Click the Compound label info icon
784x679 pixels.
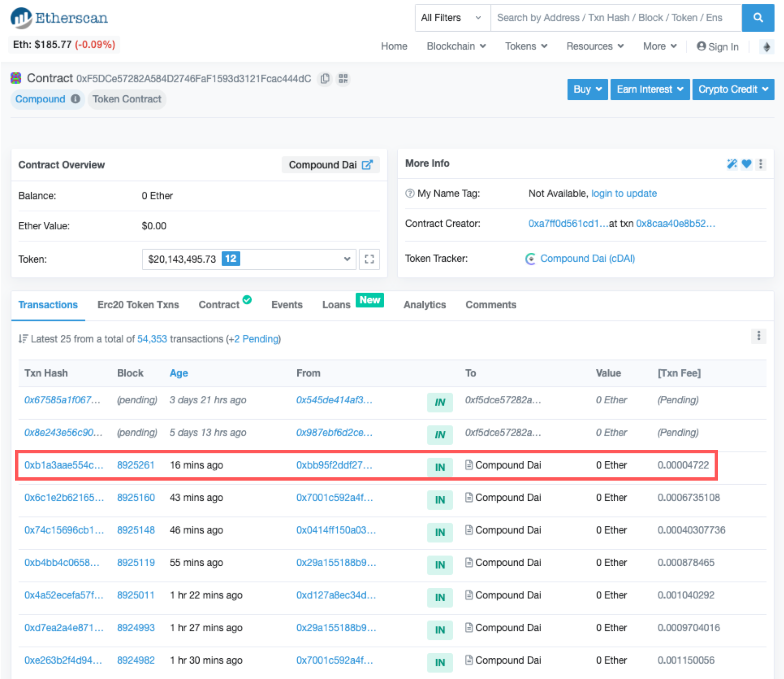click(x=75, y=99)
